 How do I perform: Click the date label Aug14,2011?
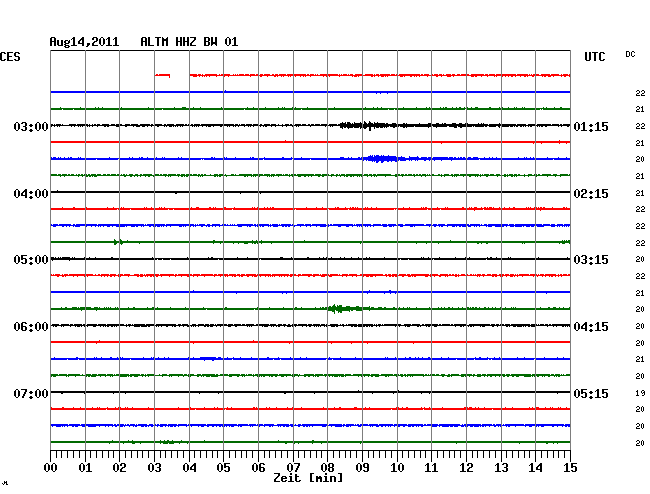[84, 42]
